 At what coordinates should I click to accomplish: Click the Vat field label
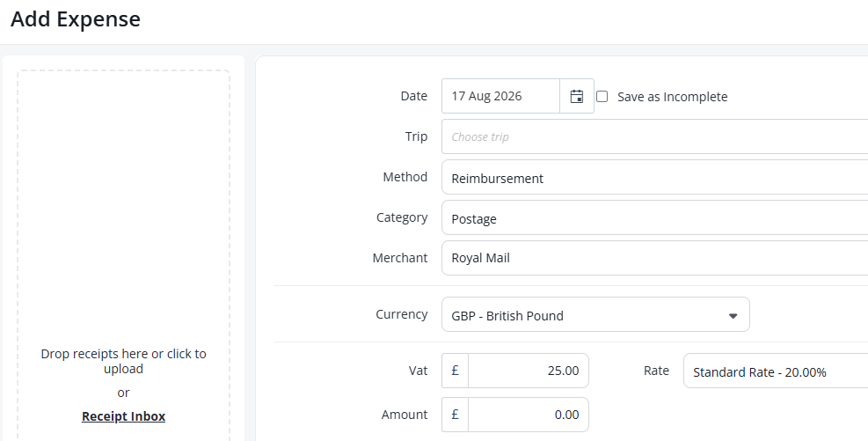(418, 371)
